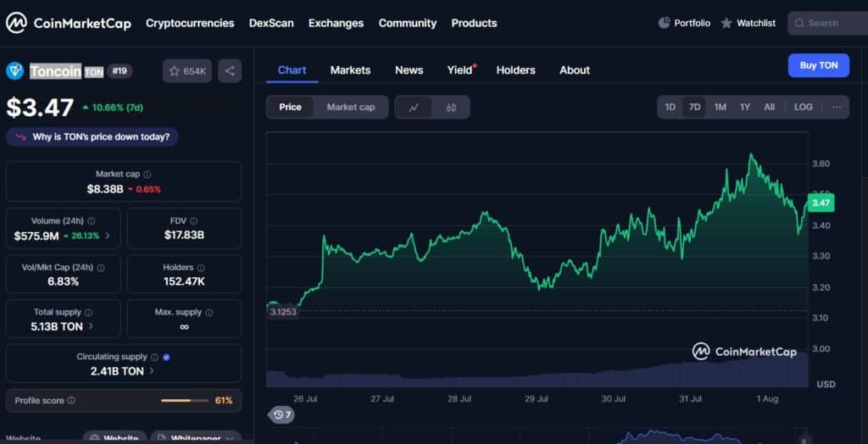The height and width of the screenshot is (444, 868).
Task: Switch to the Holders tab
Action: (516, 70)
